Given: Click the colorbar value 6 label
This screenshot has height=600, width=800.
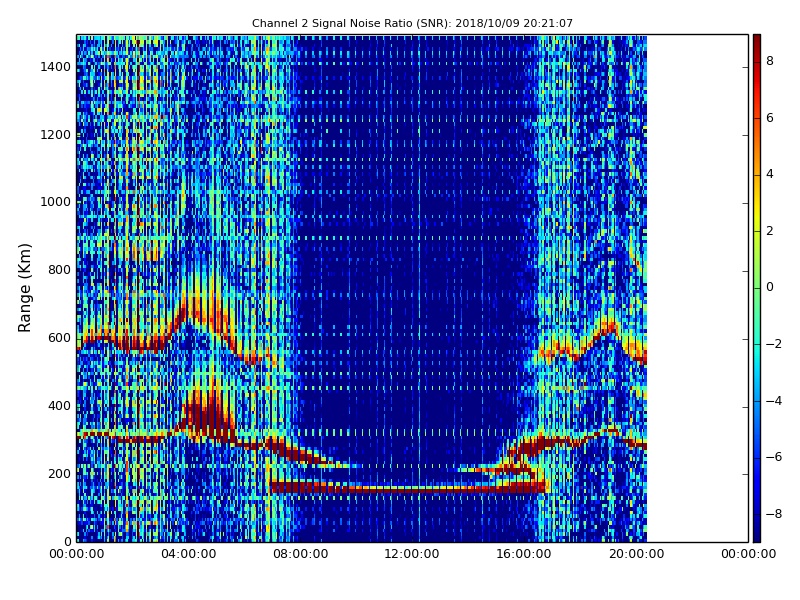Looking at the screenshot, I should [x=770, y=118].
